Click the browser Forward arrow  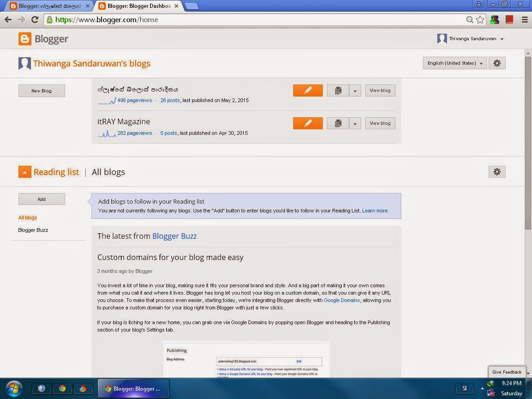click(x=21, y=20)
